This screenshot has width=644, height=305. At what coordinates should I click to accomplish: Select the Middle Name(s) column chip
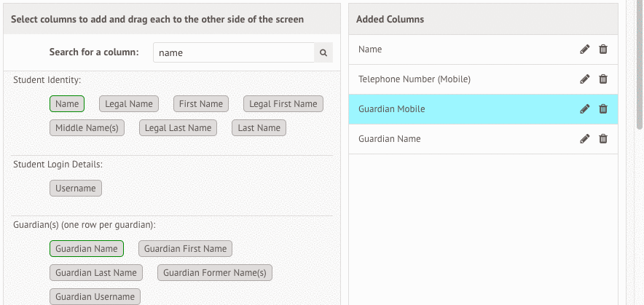[x=87, y=128]
